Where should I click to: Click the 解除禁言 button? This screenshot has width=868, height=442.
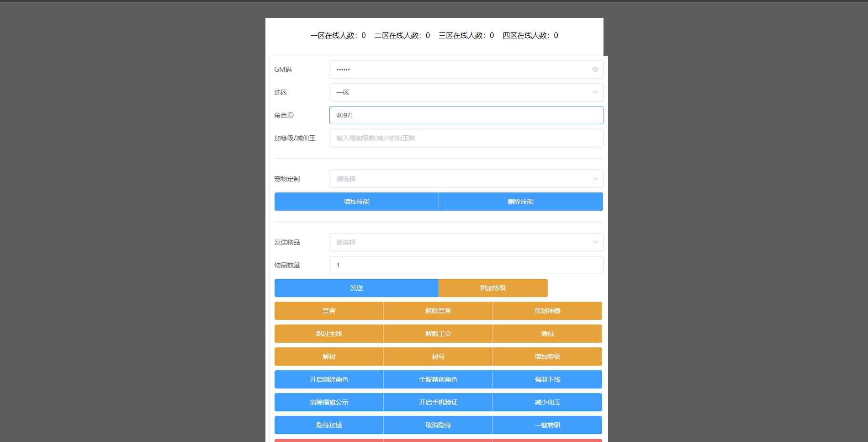pyautogui.click(x=438, y=311)
